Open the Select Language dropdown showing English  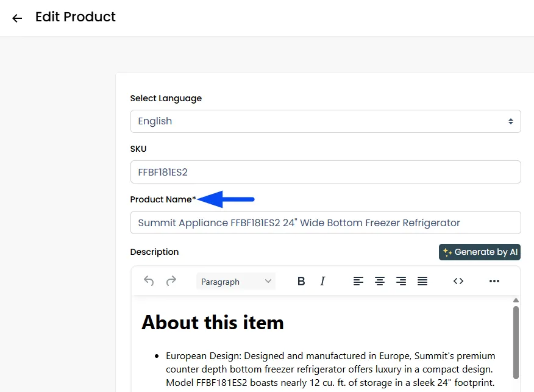click(x=326, y=121)
